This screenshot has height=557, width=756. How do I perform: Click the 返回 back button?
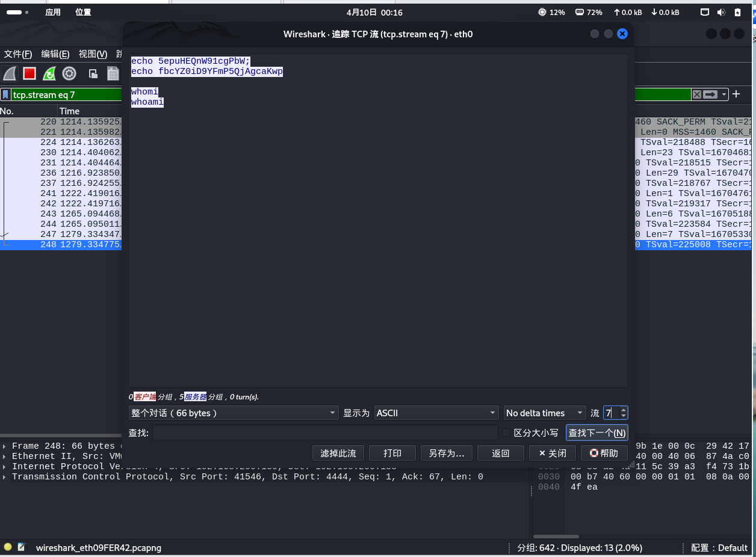501,453
